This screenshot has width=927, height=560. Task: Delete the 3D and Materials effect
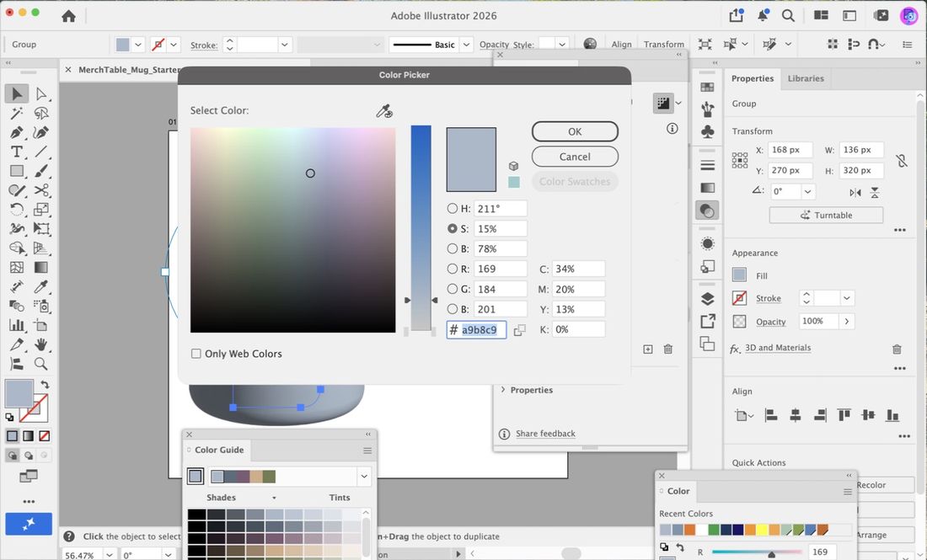pyautogui.click(x=897, y=349)
